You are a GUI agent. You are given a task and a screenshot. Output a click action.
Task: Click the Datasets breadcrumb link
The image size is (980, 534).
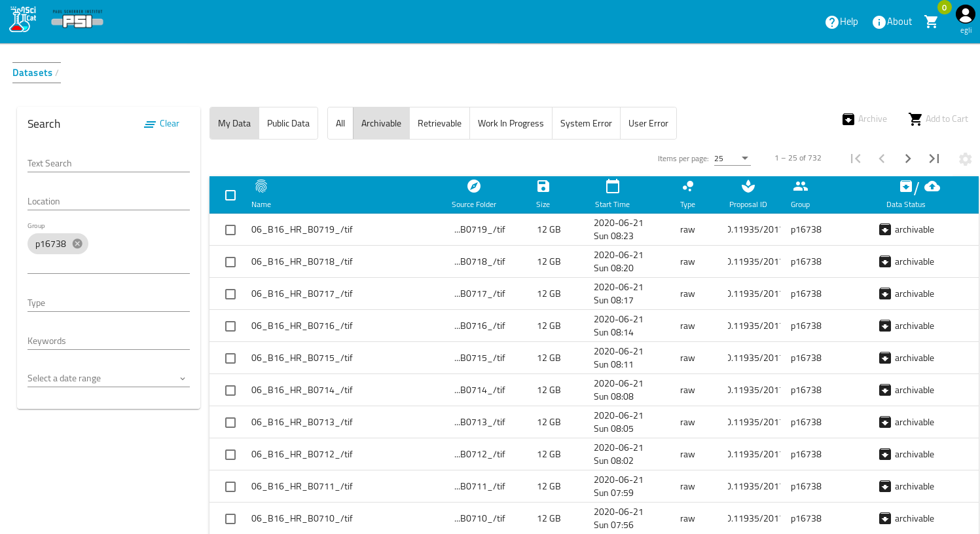point(32,73)
